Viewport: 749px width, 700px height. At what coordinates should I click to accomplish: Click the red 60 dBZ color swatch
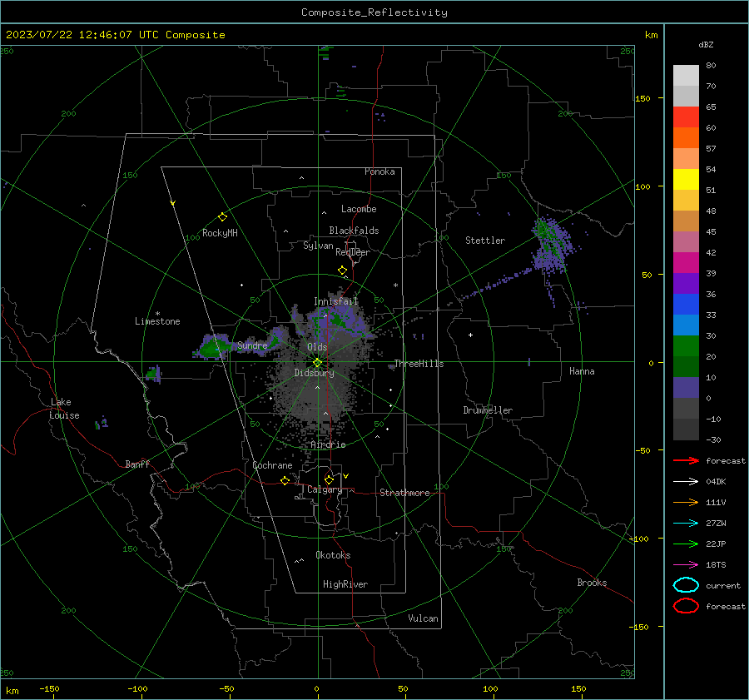click(x=686, y=117)
